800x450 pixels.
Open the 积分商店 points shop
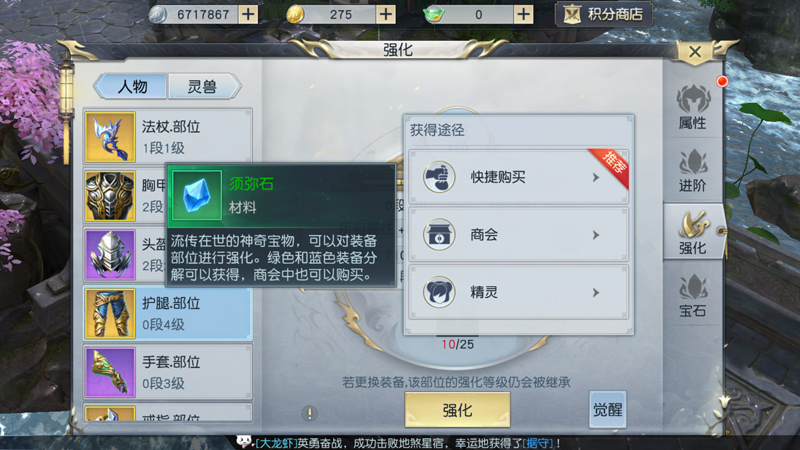point(604,14)
